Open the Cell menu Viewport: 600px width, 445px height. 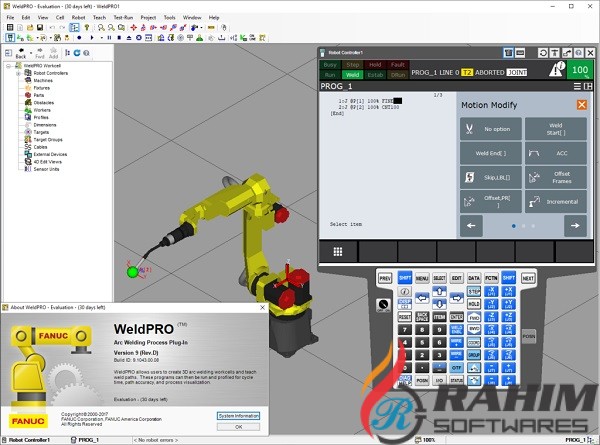60,18
